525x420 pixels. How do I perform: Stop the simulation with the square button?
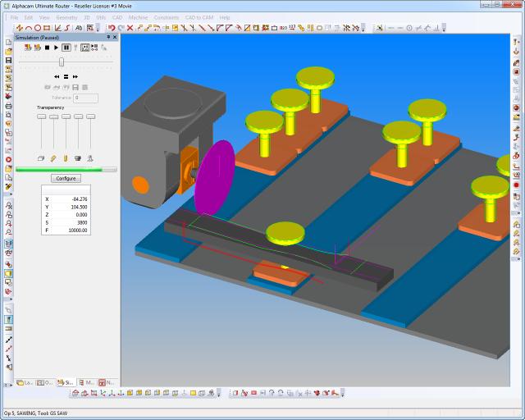(x=48, y=48)
